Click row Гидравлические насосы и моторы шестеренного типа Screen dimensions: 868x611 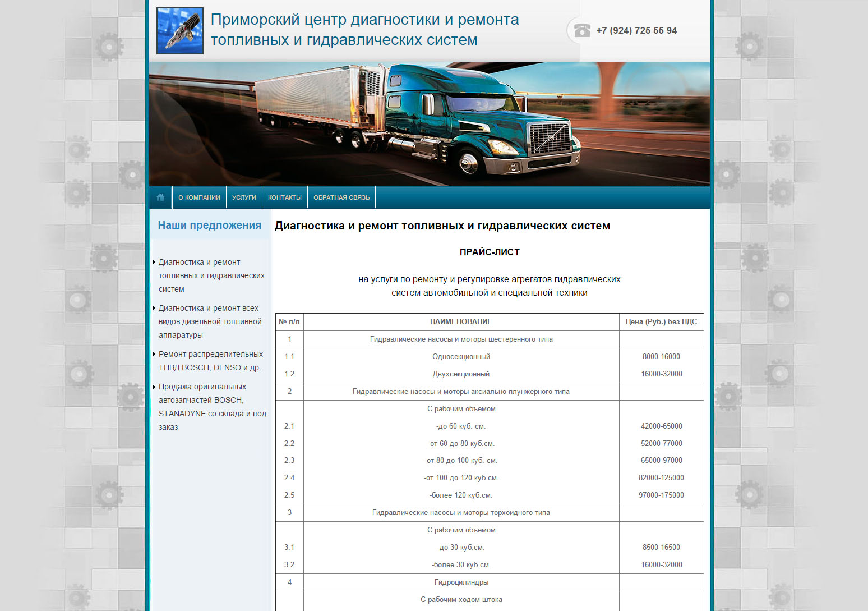click(461, 339)
